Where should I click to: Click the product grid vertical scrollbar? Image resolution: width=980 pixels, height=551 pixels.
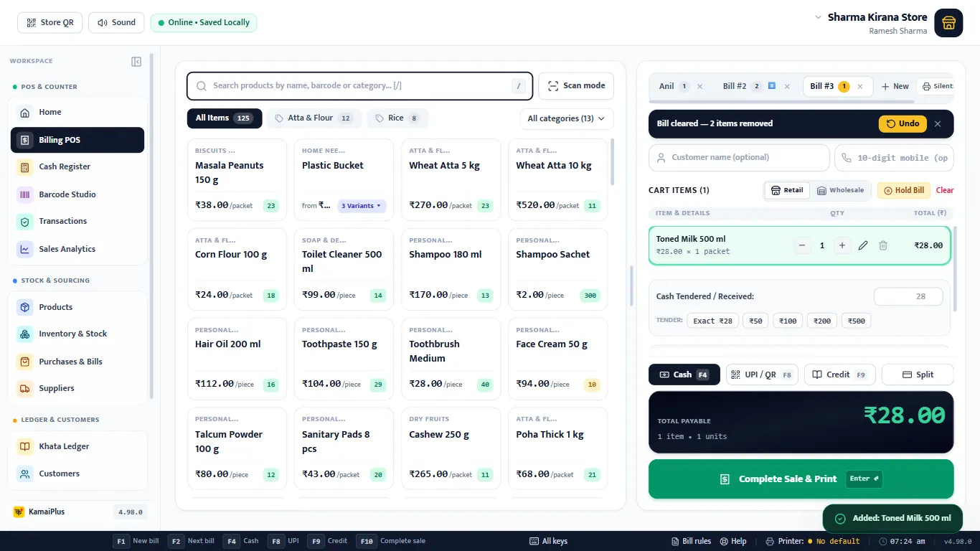point(612,161)
